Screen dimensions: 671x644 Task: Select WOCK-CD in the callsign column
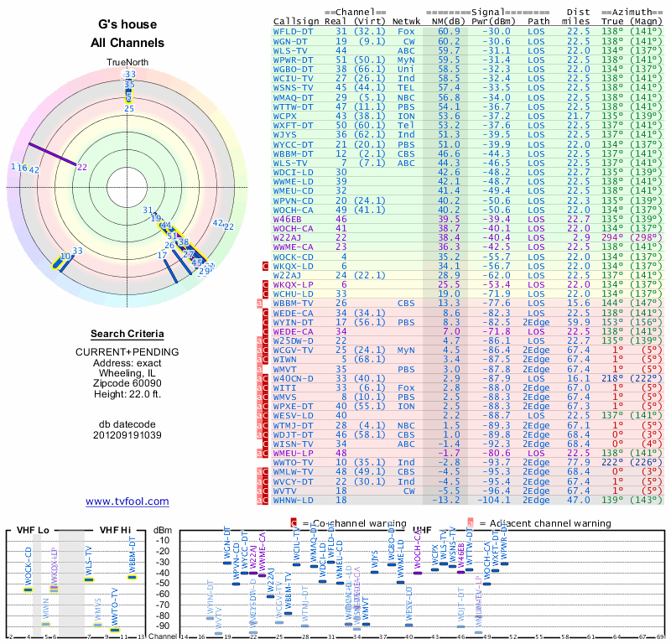point(293,257)
